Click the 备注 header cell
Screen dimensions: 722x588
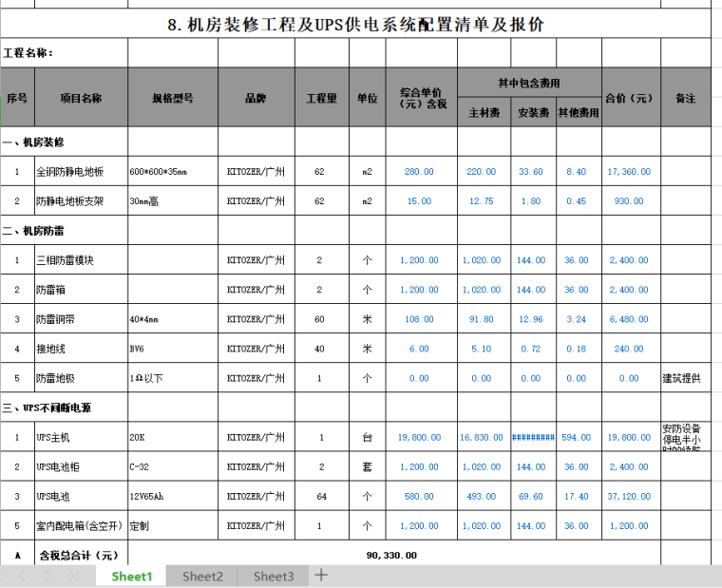coord(685,98)
